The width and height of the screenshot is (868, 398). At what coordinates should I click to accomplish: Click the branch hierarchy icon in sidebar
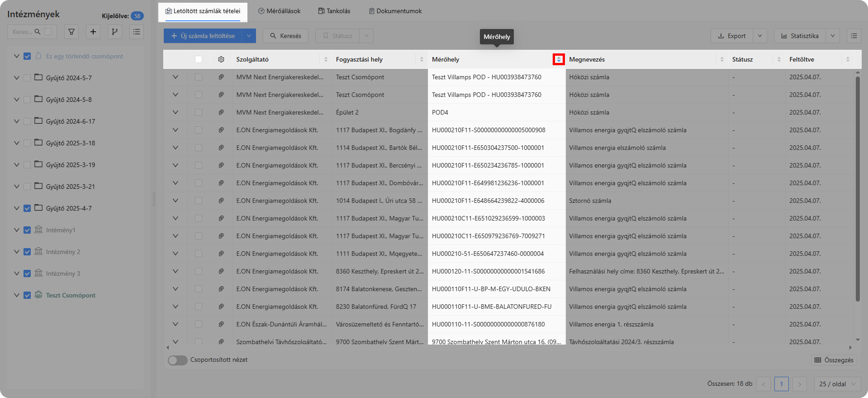coord(115,32)
